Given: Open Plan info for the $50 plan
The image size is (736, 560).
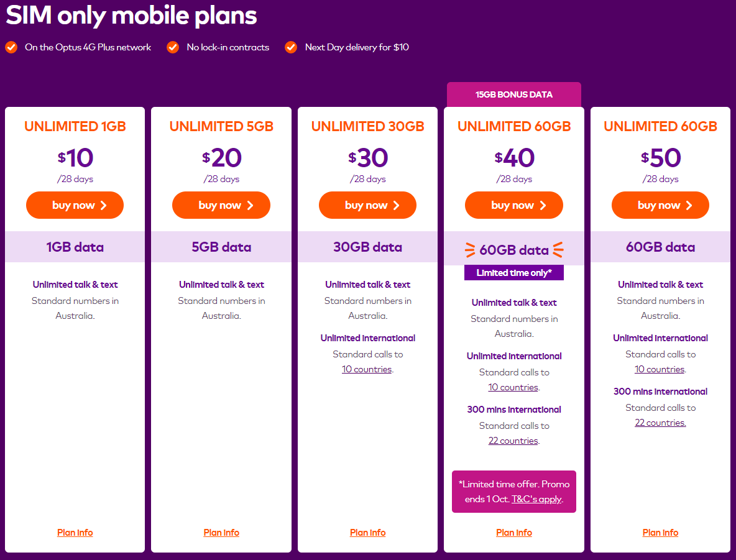Looking at the screenshot, I should (660, 533).
